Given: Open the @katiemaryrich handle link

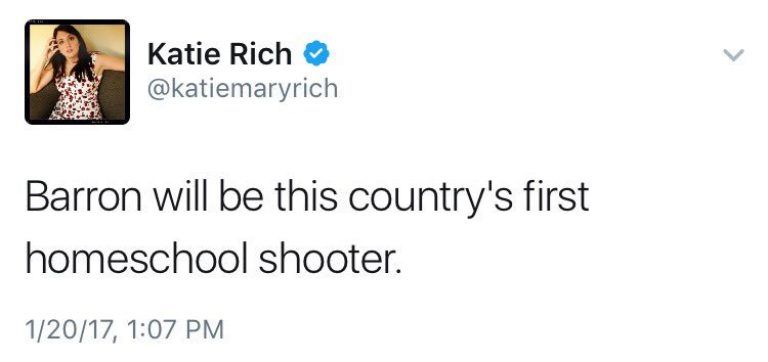Looking at the screenshot, I should click(x=242, y=89).
